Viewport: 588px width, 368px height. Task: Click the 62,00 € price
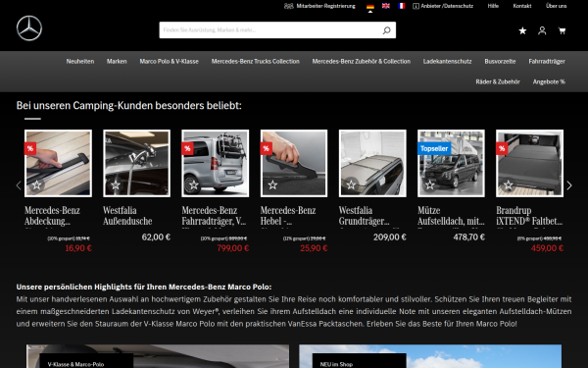click(x=157, y=237)
